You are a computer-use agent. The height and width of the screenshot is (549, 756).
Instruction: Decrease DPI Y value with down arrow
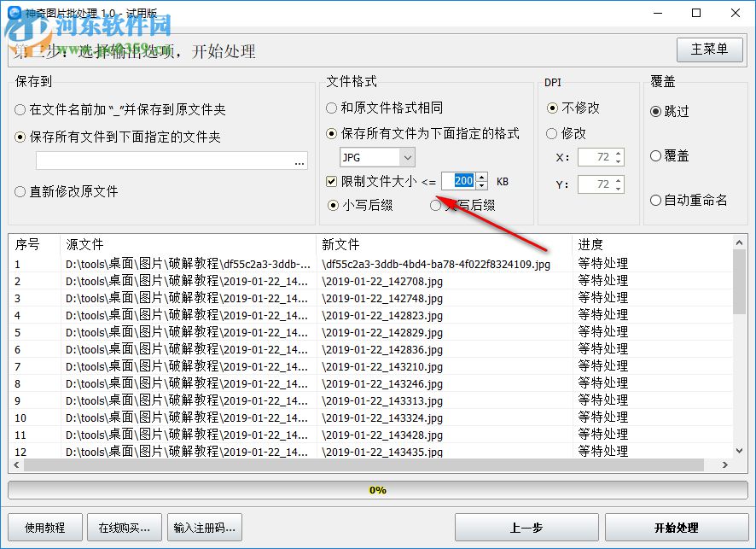619,189
